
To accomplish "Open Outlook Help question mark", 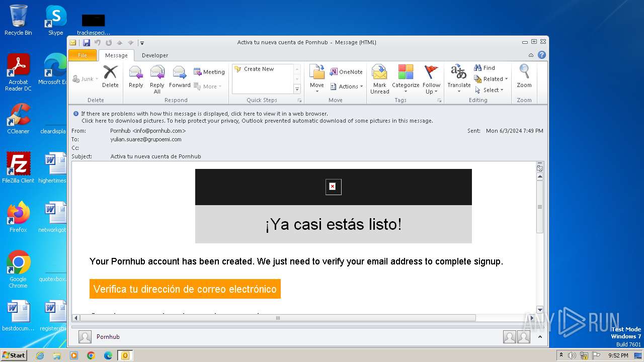I will coord(542,55).
